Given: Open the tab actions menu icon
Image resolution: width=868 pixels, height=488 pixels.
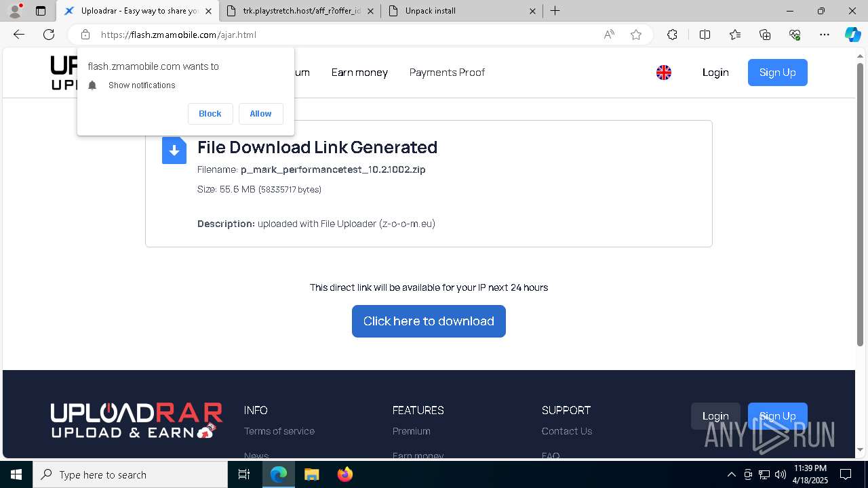Looking at the screenshot, I should click(x=41, y=11).
